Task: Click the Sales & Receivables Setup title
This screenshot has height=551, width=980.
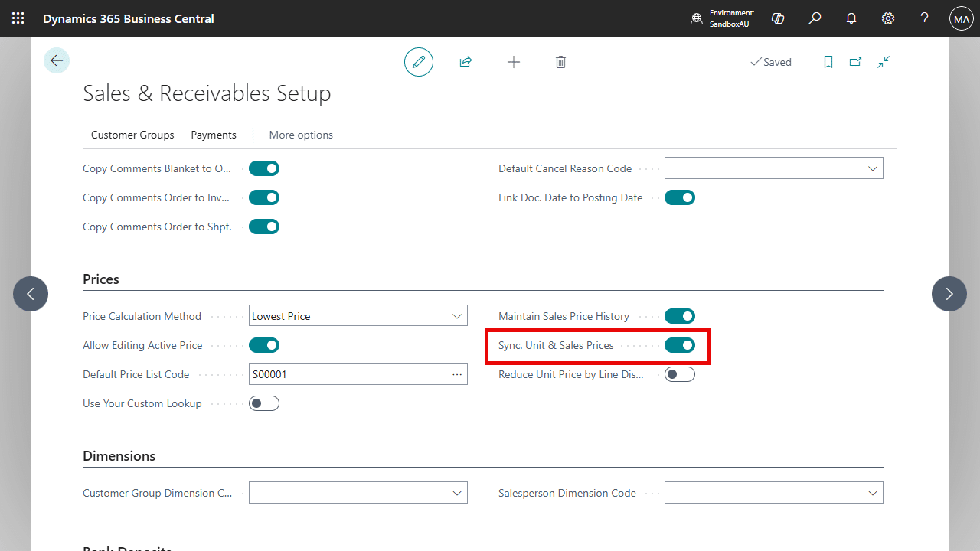Action: pos(207,93)
